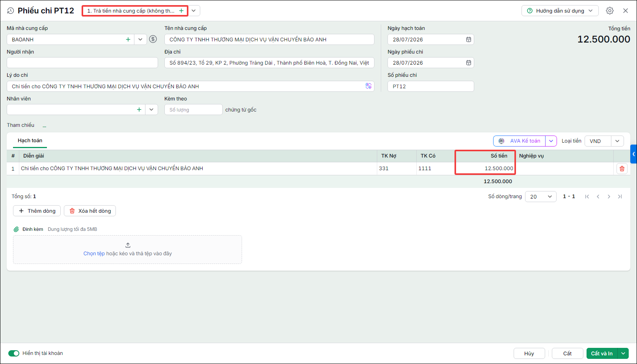Edit the Số phiếu chi field
The image size is (637, 364).
(x=430, y=86)
